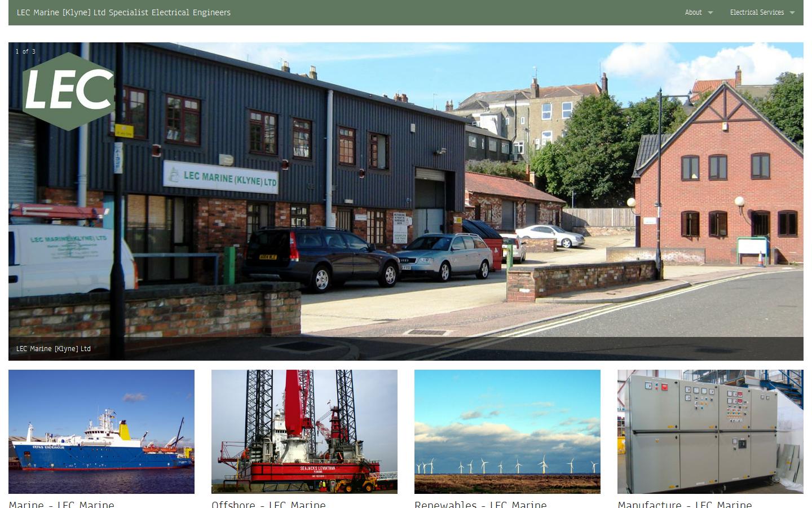Click the LEC Marine [Klyne] Ltd slide caption
This screenshot has height=508, width=812.
click(x=54, y=349)
